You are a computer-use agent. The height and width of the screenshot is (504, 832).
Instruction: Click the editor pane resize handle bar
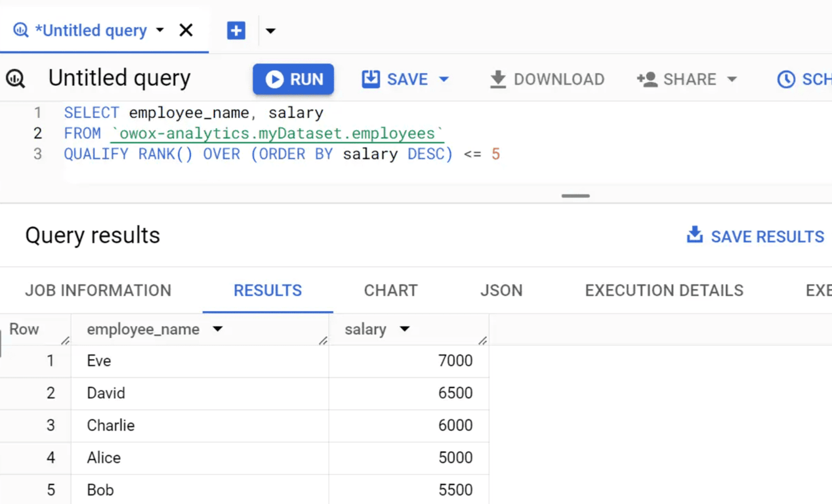click(x=575, y=196)
